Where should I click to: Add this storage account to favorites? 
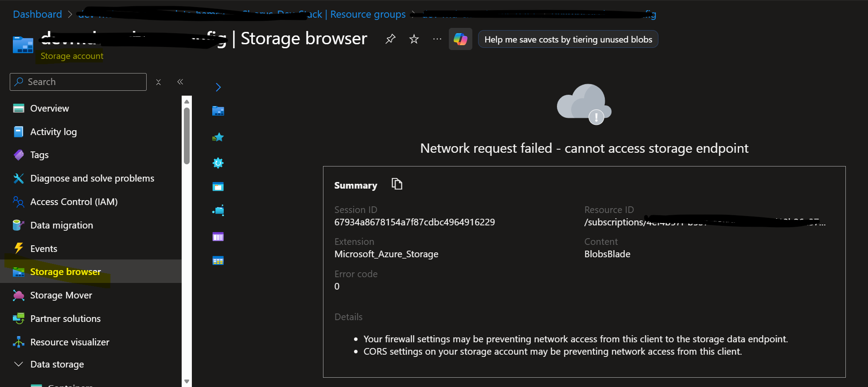[x=414, y=39]
